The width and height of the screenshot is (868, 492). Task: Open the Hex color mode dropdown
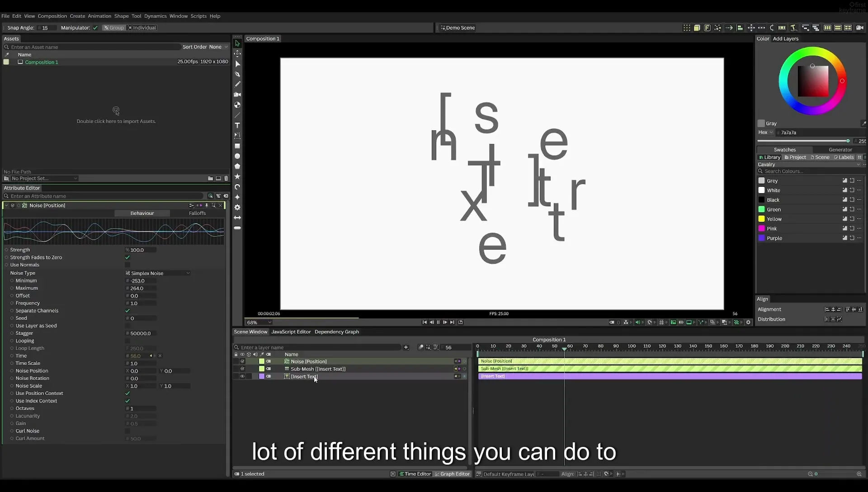pos(765,132)
